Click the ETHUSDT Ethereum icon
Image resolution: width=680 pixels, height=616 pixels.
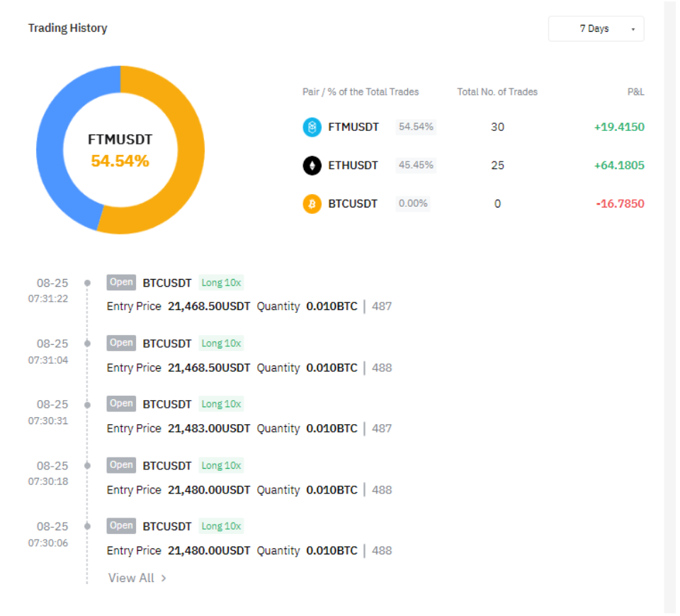312,165
